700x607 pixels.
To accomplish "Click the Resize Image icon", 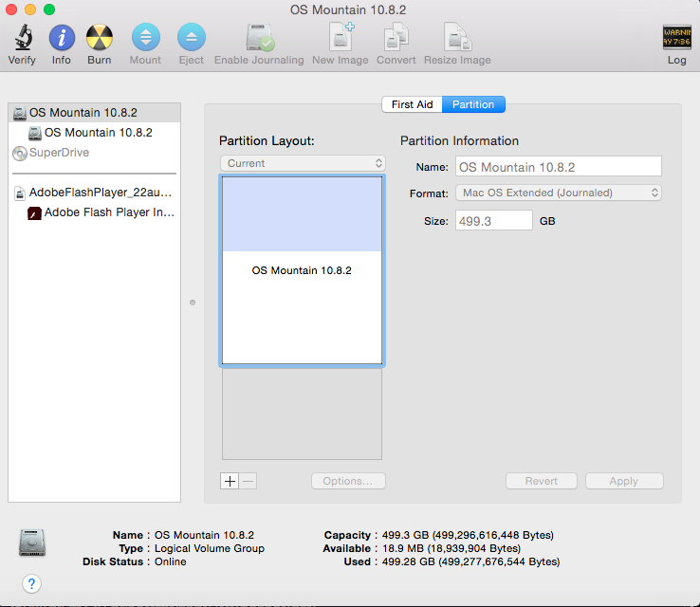I will pyautogui.click(x=457, y=37).
